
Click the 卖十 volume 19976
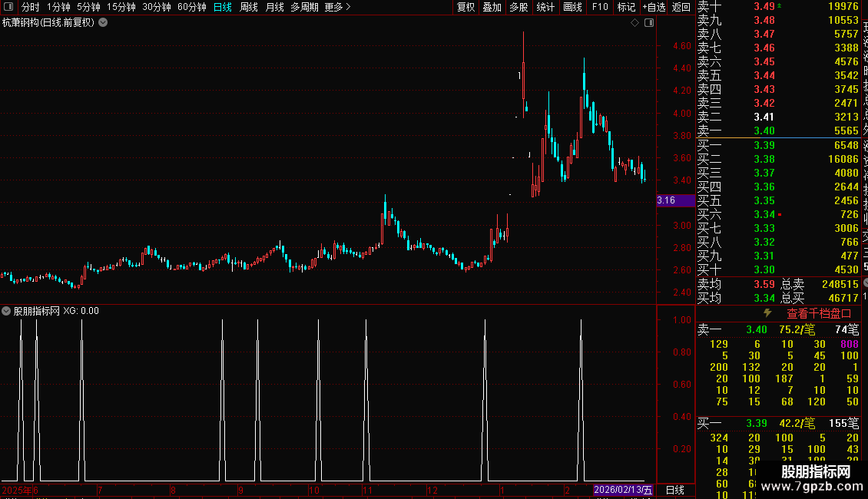pyautogui.click(x=843, y=6)
